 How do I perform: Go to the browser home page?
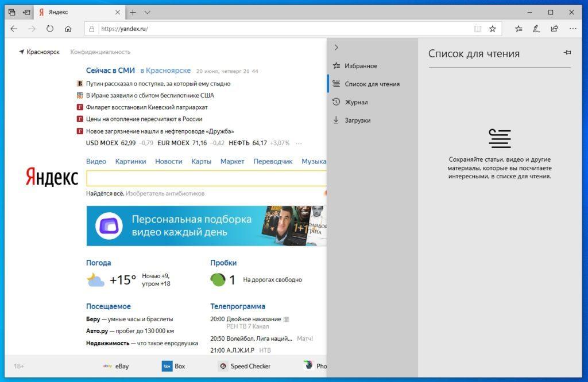pos(68,29)
